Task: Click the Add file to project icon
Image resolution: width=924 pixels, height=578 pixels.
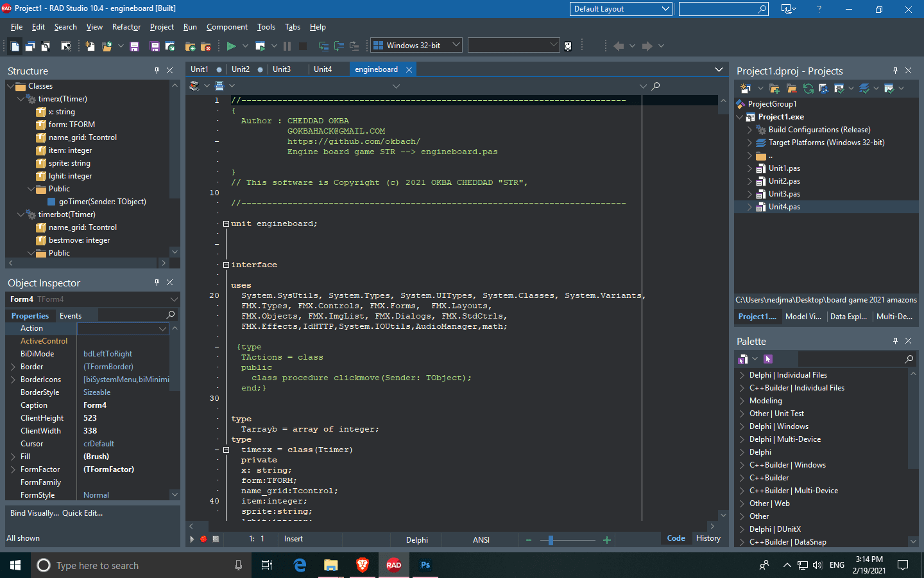Action: [190, 46]
